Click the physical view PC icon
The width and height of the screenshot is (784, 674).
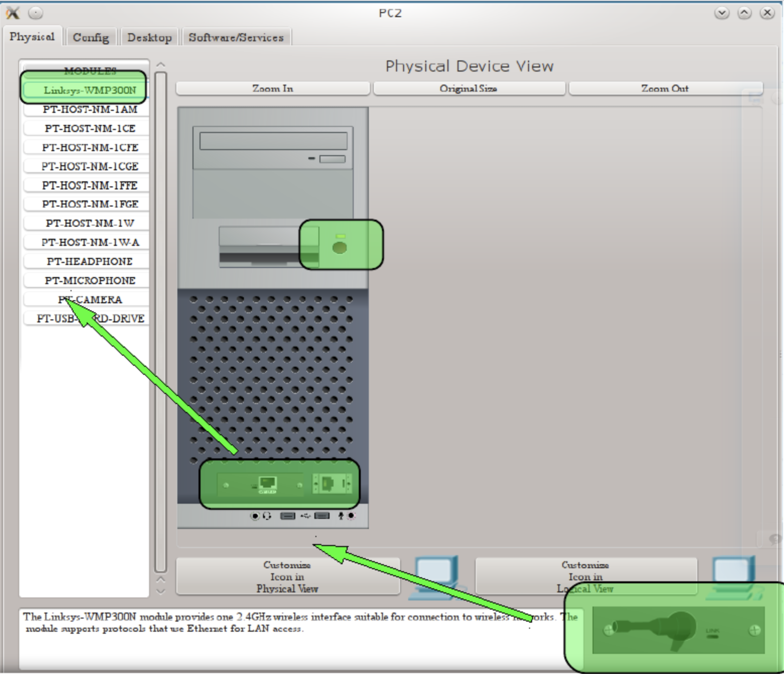click(436, 578)
